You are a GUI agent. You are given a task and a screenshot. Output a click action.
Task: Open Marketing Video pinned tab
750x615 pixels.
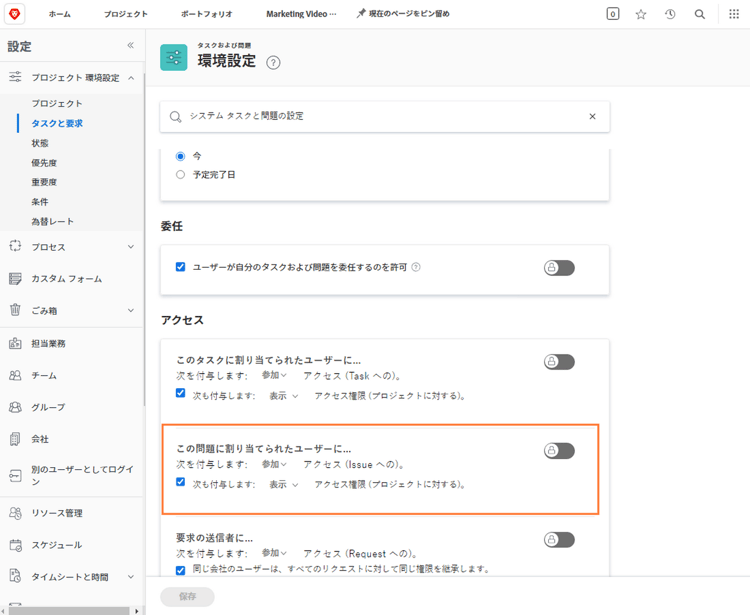[x=301, y=14]
